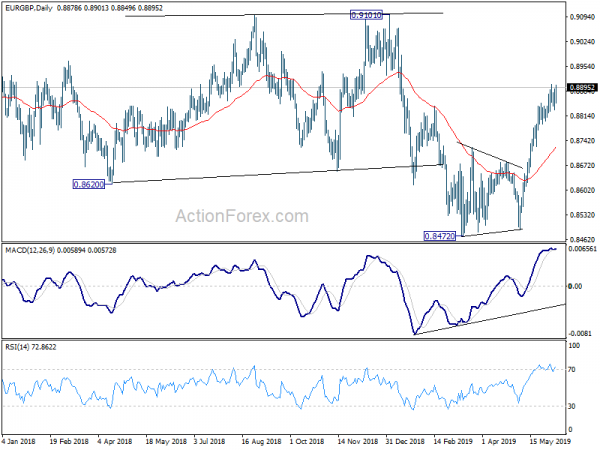Click the 16 Aug 2018 date marker
The image size is (600, 450).
point(262,441)
